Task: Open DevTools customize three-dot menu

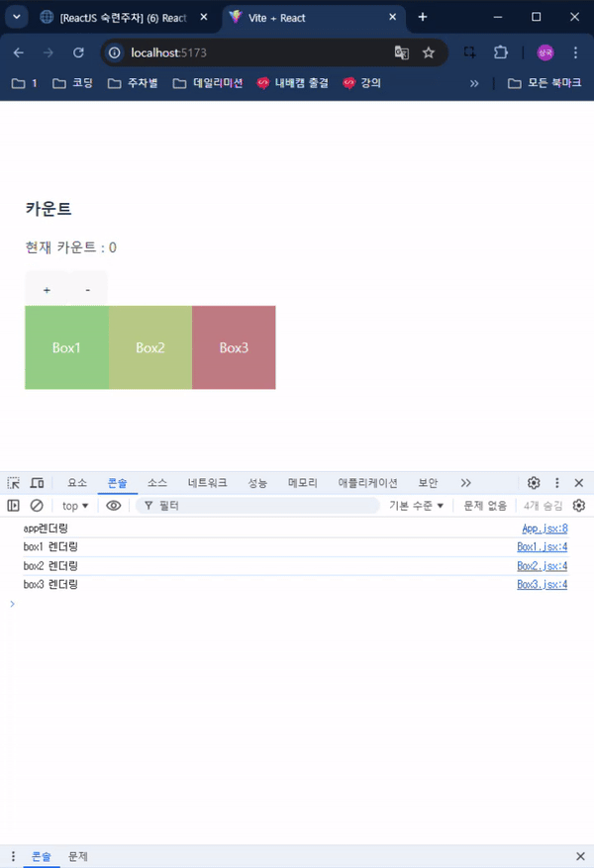Action: [557, 483]
